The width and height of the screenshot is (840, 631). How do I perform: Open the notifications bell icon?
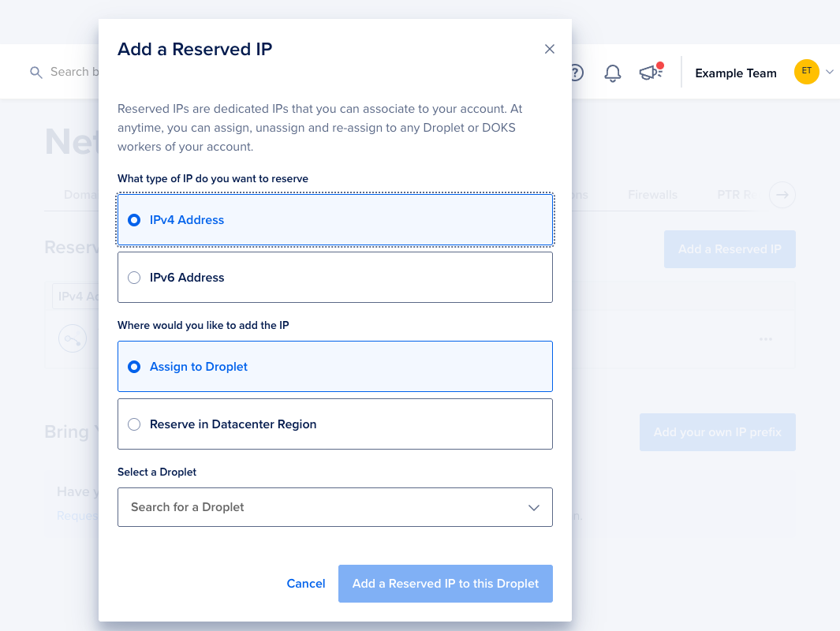[612, 73]
